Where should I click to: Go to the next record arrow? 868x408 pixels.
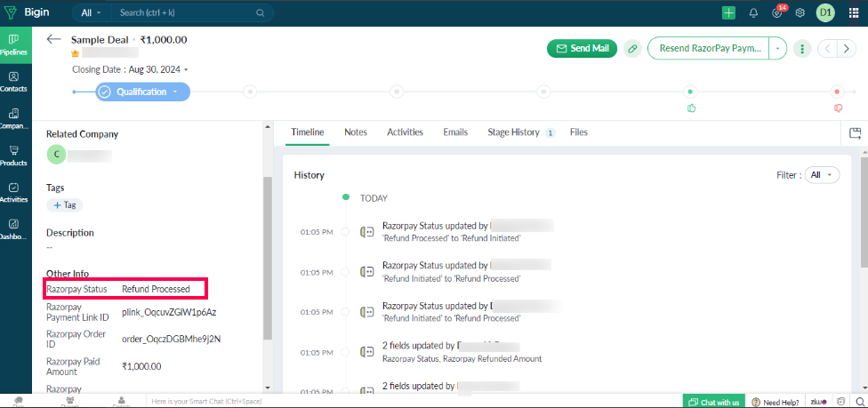846,49
